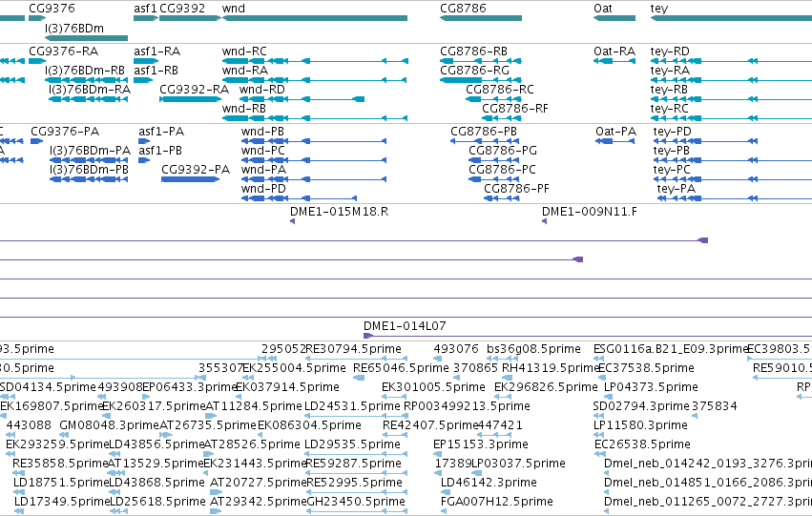
Task: Click BAC clone DME1-014L07
Action: click(405, 326)
